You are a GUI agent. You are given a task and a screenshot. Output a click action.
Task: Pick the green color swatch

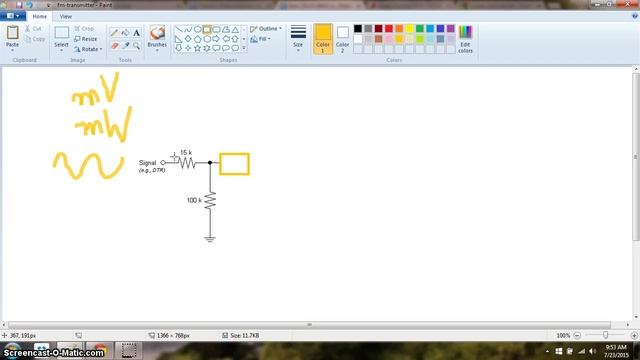click(x=420, y=29)
